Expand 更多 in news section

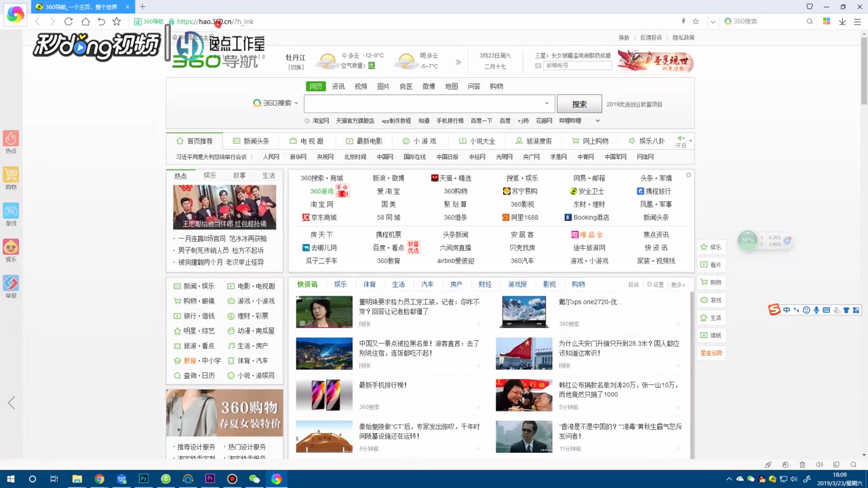pos(677,285)
